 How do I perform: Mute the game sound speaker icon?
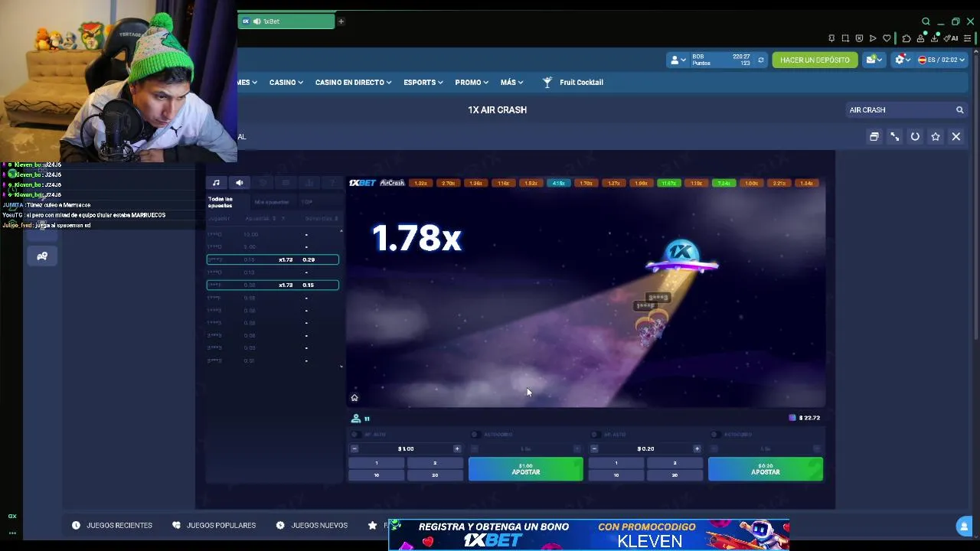tap(240, 183)
